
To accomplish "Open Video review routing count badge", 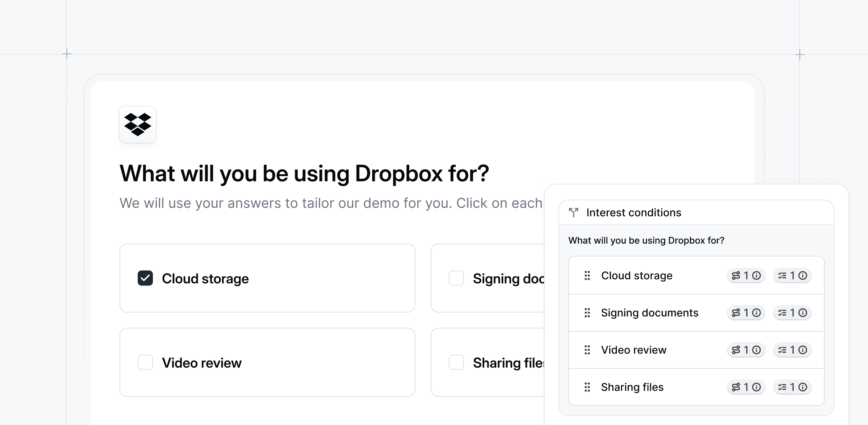I will (746, 350).
